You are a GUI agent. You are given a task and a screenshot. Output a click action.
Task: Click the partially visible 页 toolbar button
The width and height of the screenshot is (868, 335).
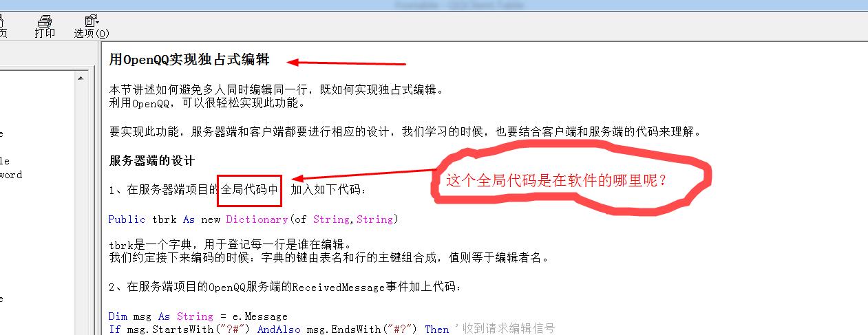pyautogui.click(x=3, y=26)
